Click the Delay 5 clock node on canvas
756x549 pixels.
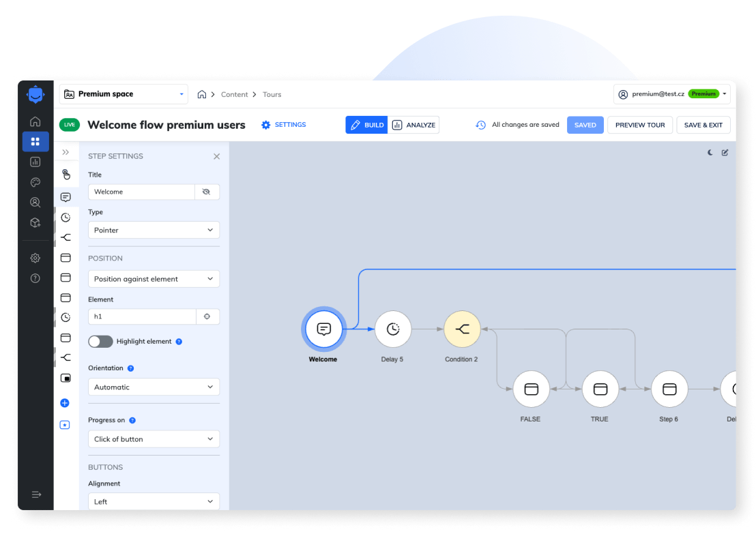click(393, 328)
